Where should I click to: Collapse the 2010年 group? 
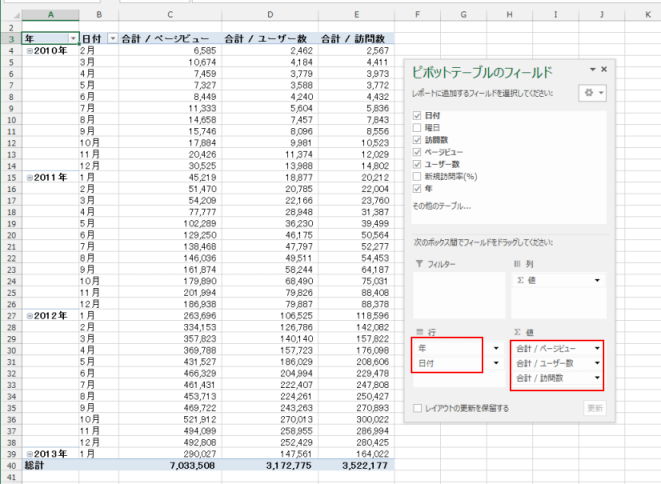[x=29, y=49]
